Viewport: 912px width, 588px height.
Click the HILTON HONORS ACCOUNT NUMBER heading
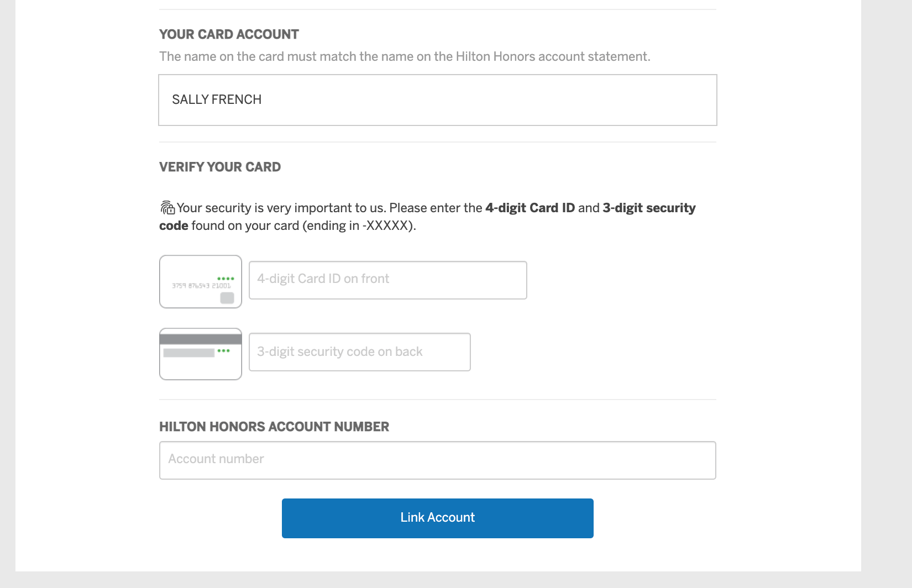point(274,427)
